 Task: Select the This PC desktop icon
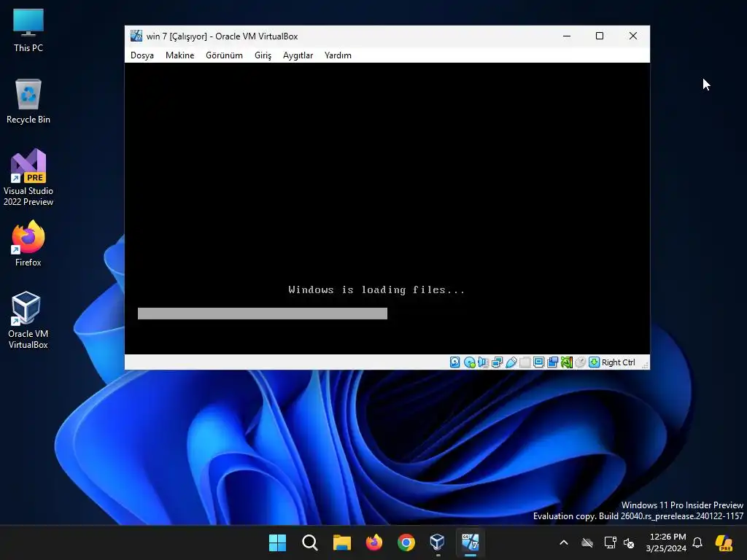[x=28, y=30]
